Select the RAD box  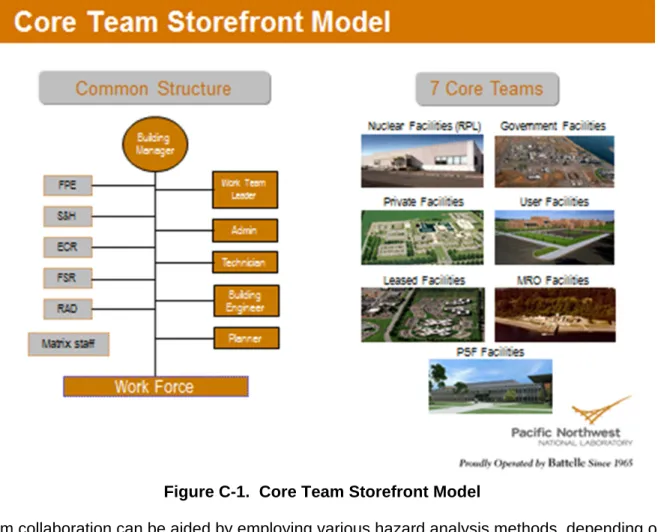(x=68, y=309)
